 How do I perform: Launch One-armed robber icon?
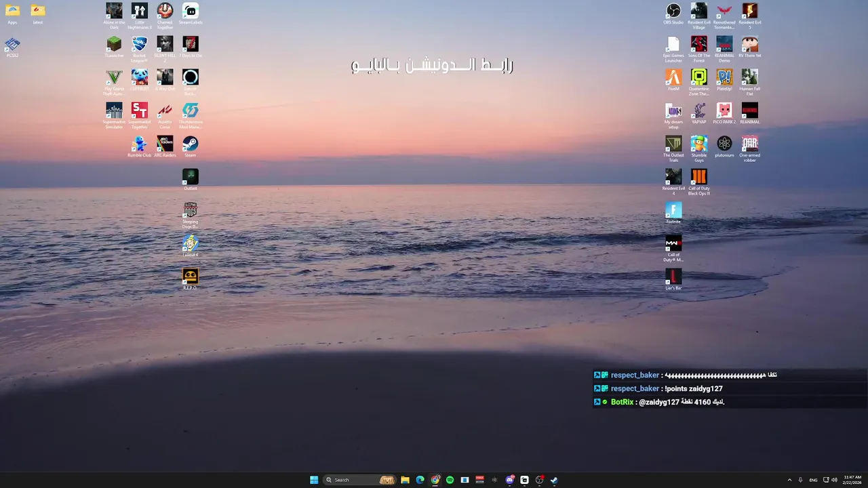(x=750, y=148)
